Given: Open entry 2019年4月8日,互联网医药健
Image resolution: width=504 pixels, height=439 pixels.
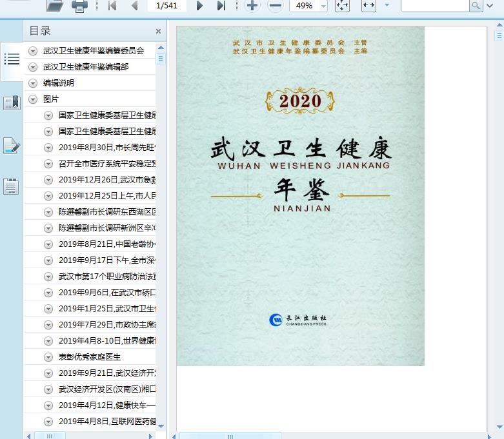Looking at the screenshot, I should [107, 422].
